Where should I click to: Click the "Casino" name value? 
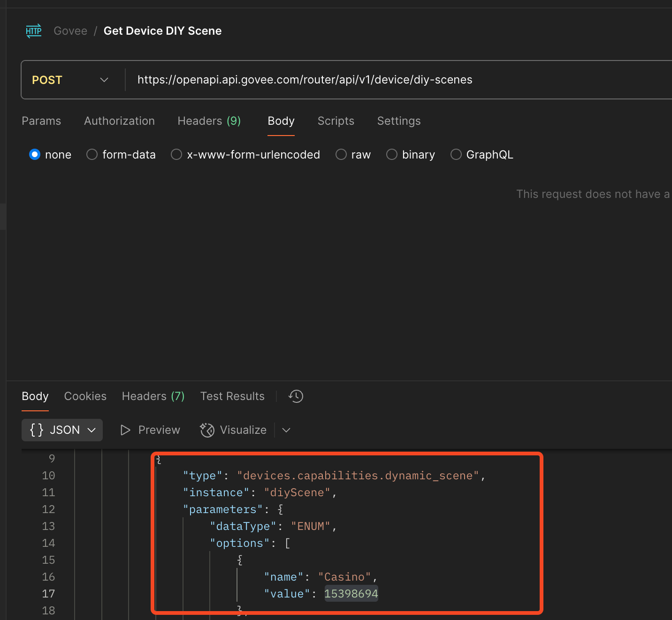point(344,577)
